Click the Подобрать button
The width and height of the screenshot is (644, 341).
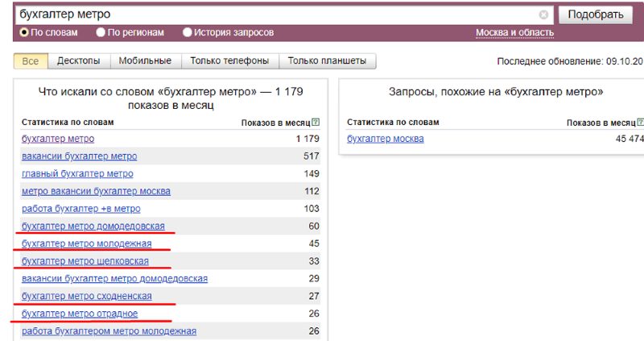click(596, 15)
